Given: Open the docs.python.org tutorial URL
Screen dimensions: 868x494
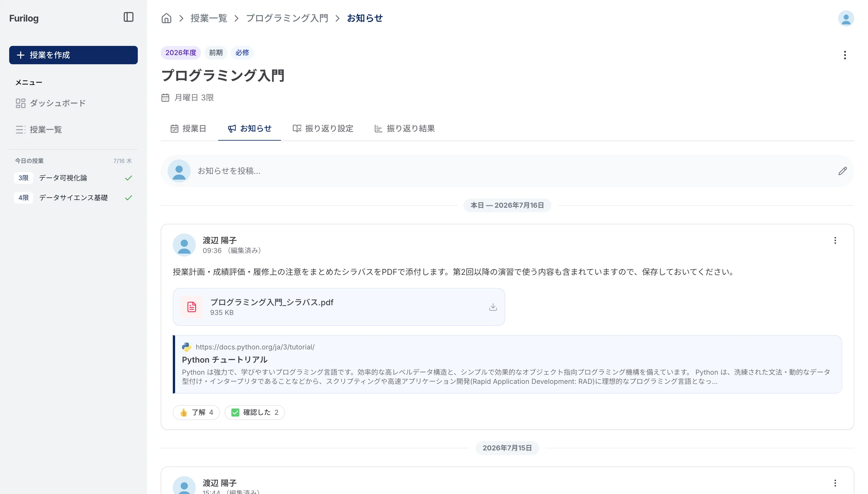Looking at the screenshot, I should coord(255,347).
